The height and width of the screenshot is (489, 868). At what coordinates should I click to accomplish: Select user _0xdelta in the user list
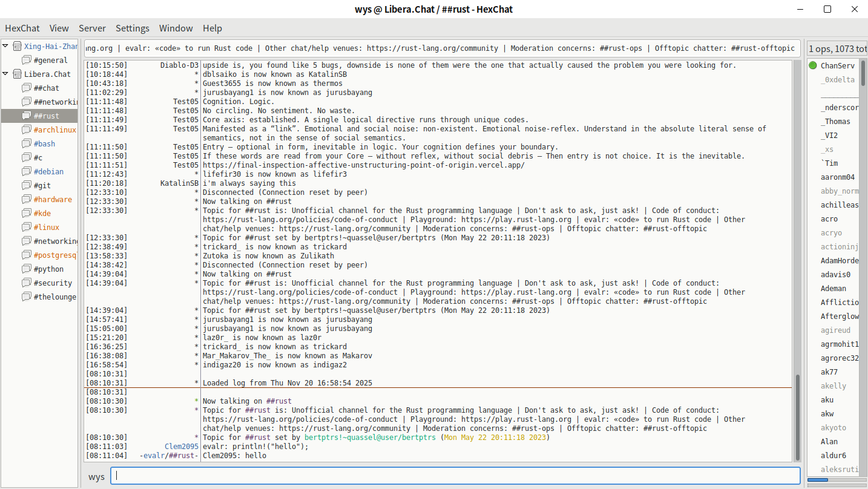838,79
